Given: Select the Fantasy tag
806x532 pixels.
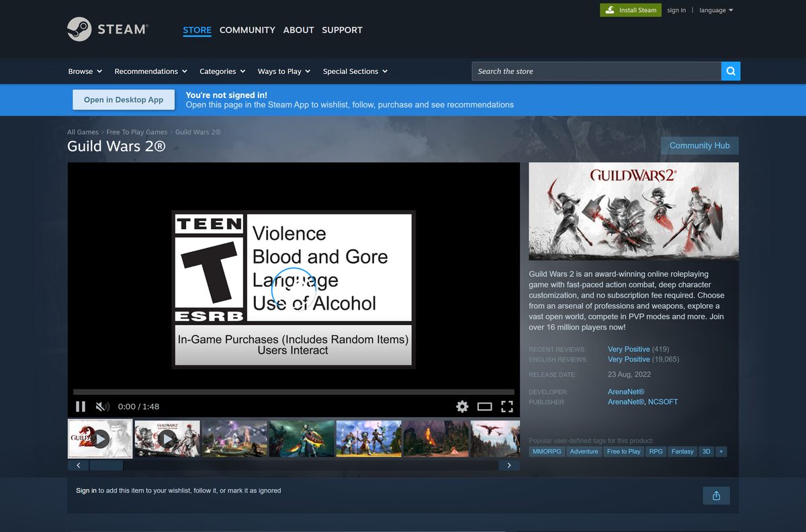Looking at the screenshot, I should [682, 451].
